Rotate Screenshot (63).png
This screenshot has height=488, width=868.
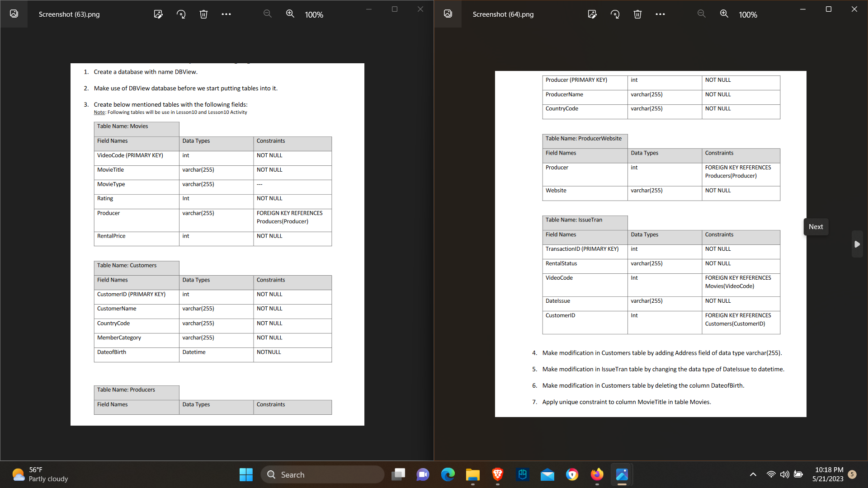pyautogui.click(x=181, y=14)
